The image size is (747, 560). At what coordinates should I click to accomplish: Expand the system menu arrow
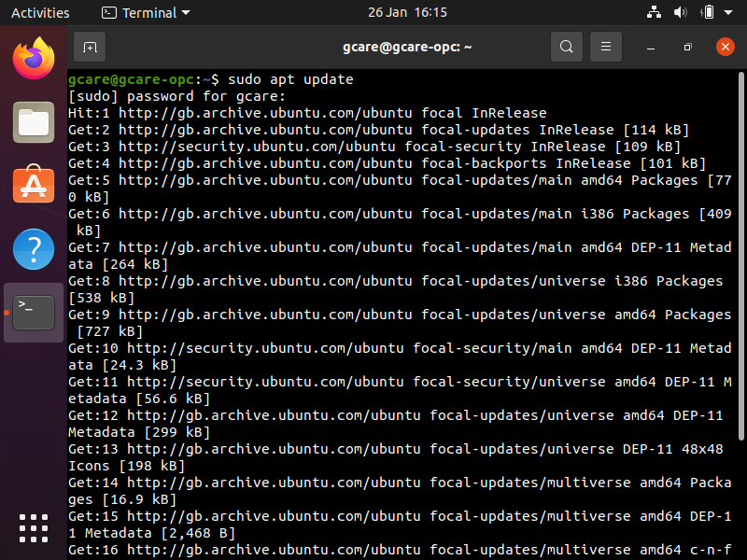click(728, 13)
